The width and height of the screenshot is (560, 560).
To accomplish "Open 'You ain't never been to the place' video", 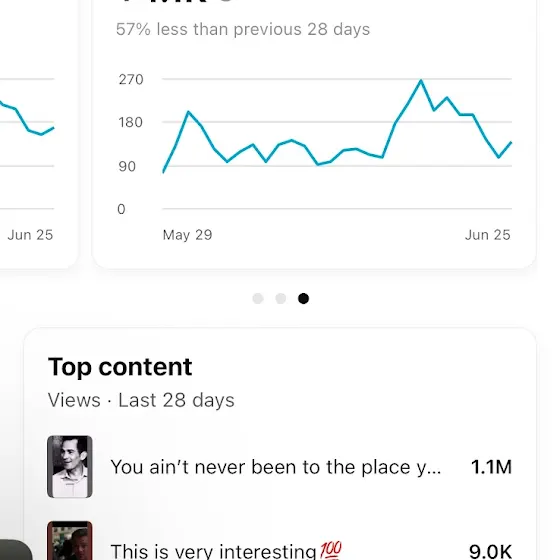I will [276, 467].
